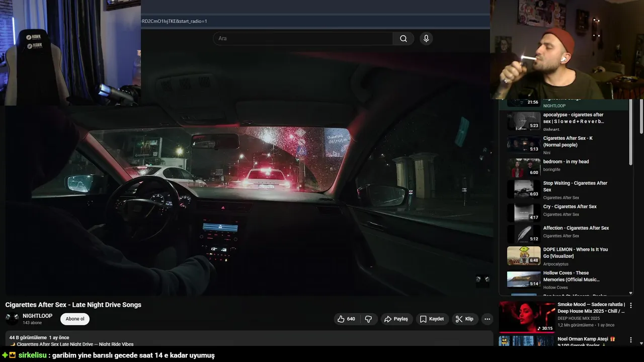Subscribe using Abone ol button
Screen dimensions: 644x362
coord(75,319)
